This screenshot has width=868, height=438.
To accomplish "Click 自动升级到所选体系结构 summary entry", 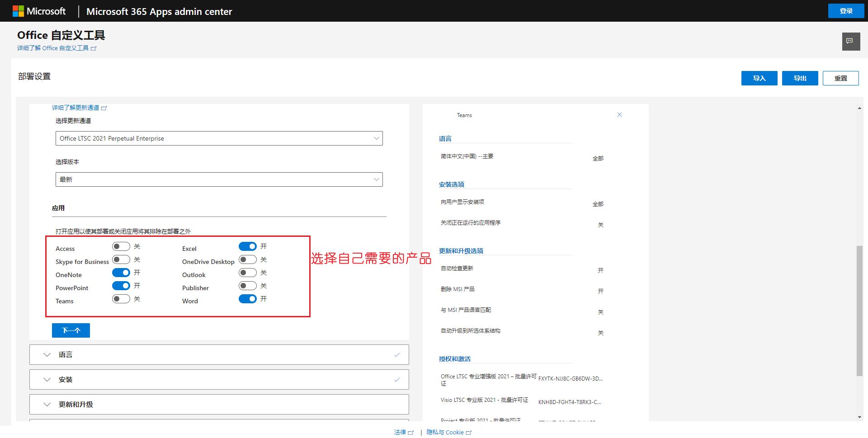I will (x=471, y=331).
